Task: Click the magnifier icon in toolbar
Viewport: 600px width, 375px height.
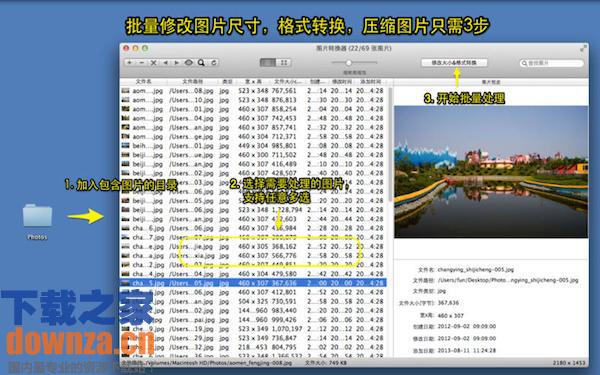Action: pos(201,62)
